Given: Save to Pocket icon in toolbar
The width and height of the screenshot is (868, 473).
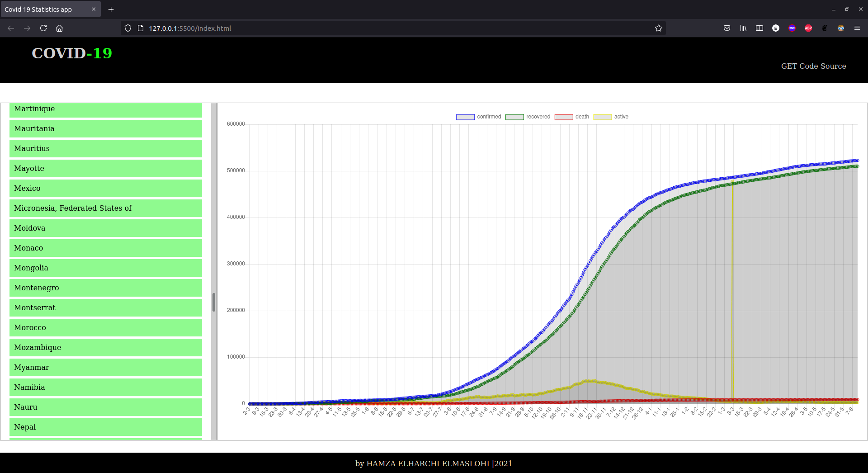Looking at the screenshot, I should (727, 28).
